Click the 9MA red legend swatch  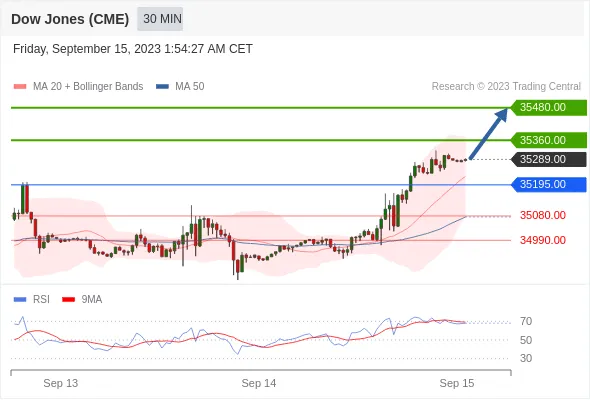pos(68,300)
